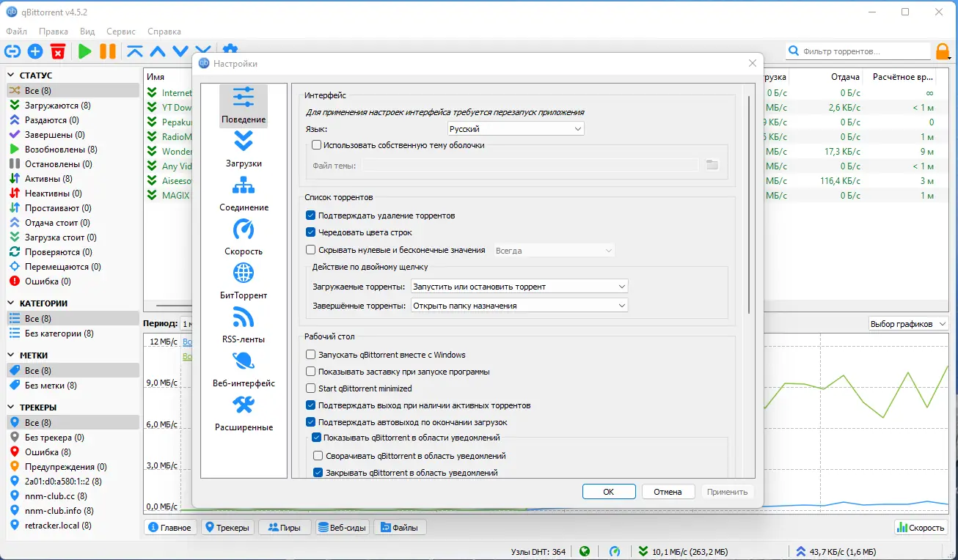Sort by the Отдача column header
The image size is (958, 560).
(x=845, y=77)
